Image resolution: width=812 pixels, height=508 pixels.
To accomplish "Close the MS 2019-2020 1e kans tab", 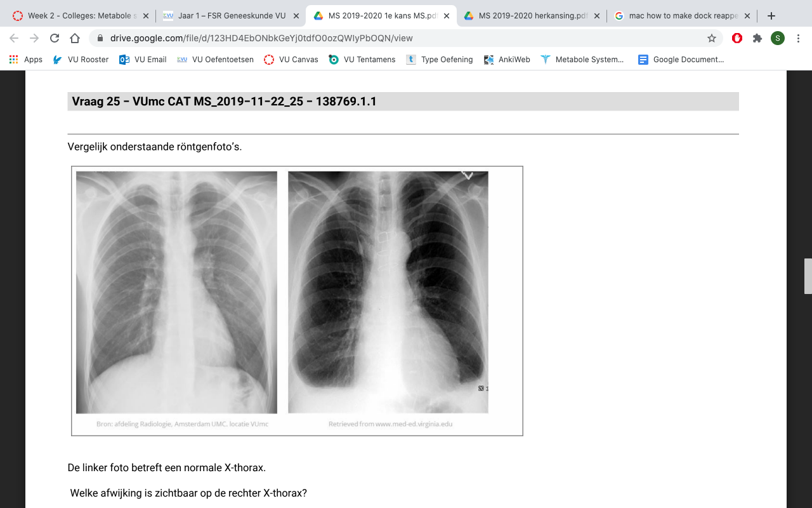I will pyautogui.click(x=447, y=16).
